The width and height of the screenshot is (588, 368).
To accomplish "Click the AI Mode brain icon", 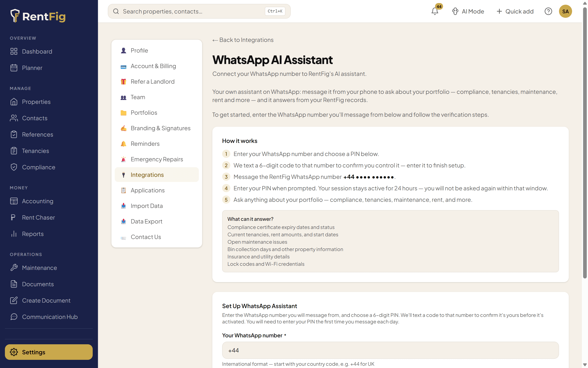I will [455, 11].
